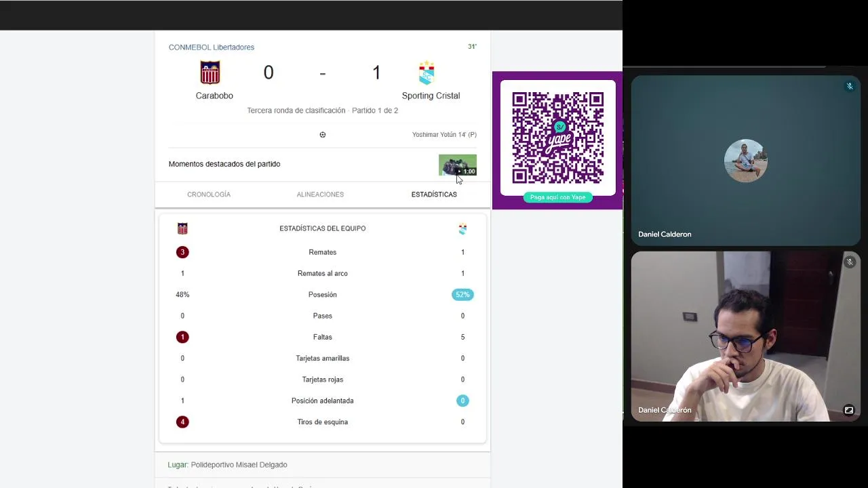Click the Remates row label
The width and height of the screenshot is (868, 488).
323,252
